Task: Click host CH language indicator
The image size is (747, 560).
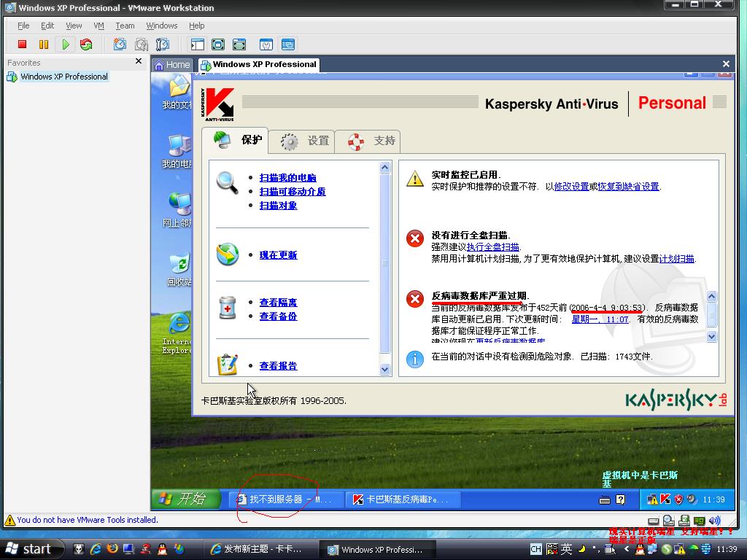Action: (x=535, y=549)
